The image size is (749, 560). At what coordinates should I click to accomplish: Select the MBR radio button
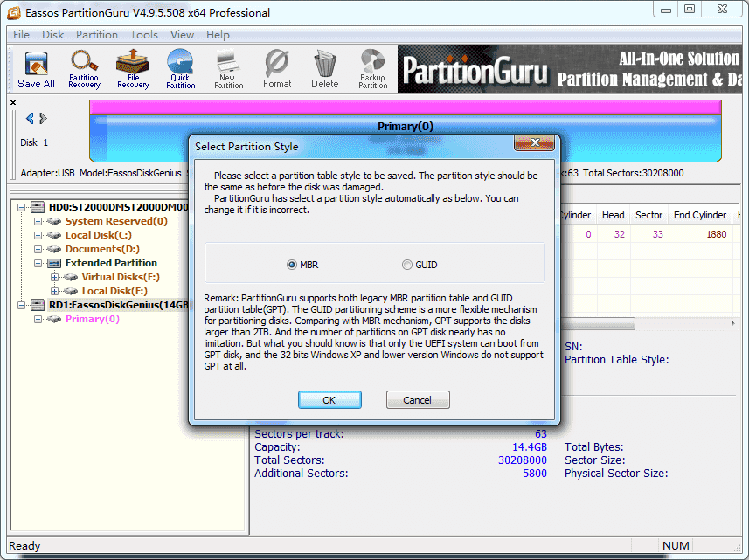291,265
